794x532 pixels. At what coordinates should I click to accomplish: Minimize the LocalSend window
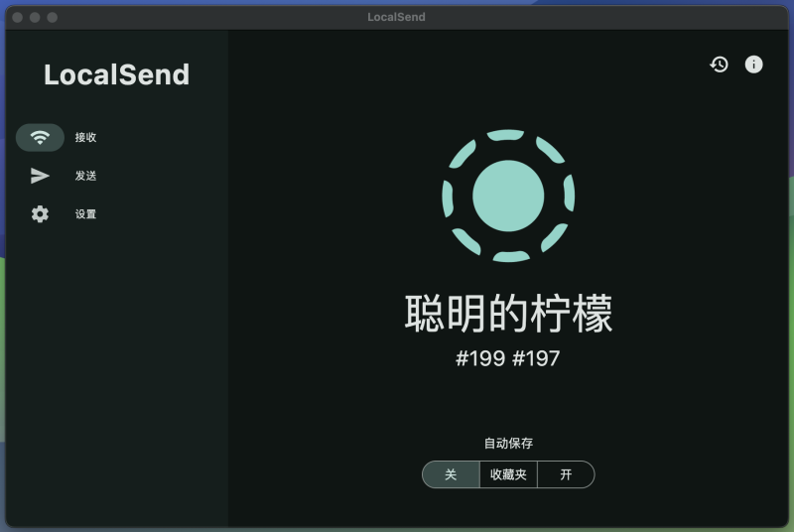click(35, 17)
